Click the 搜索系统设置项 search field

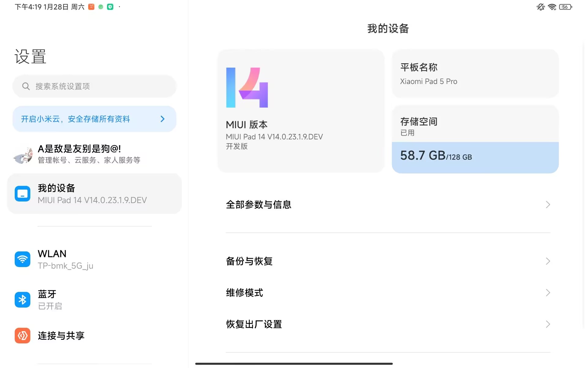tap(95, 86)
